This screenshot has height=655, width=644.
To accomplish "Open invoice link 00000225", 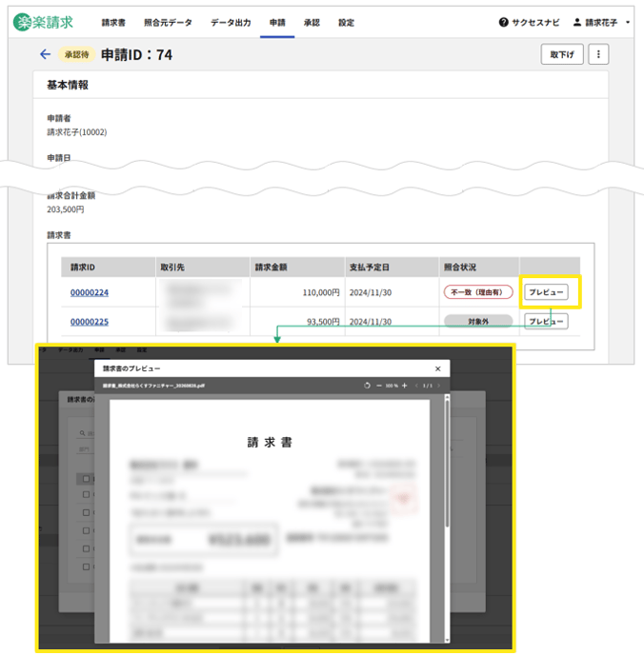I will coord(90,322).
